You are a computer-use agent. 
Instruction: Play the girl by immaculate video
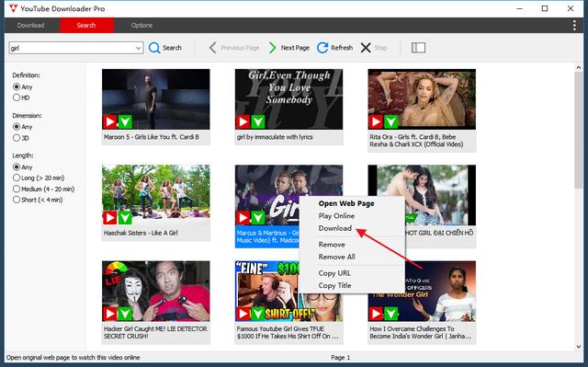pyautogui.click(x=243, y=121)
